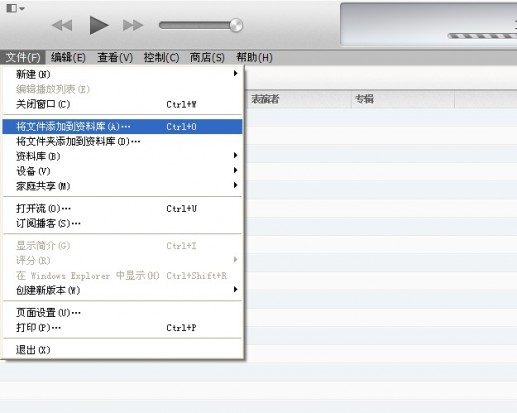Choose 将文件夹添加到资料库(D) menu item
The height and width of the screenshot is (413, 517).
[122, 141]
